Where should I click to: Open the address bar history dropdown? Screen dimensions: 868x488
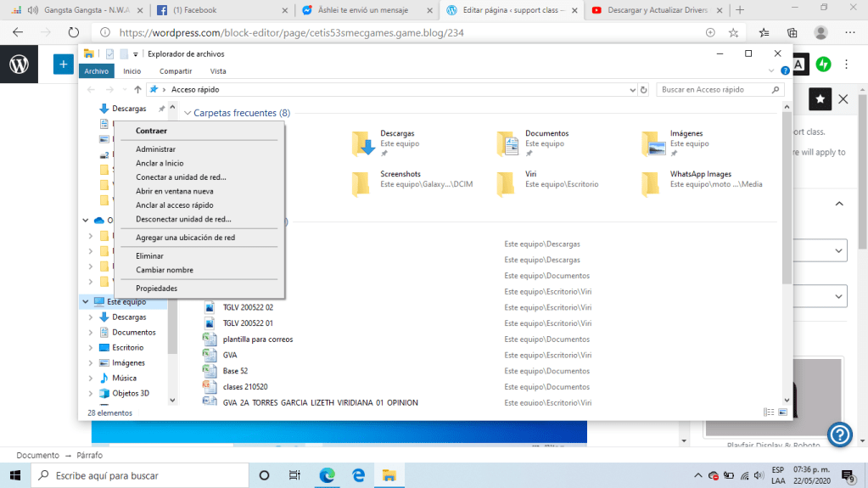point(631,89)
